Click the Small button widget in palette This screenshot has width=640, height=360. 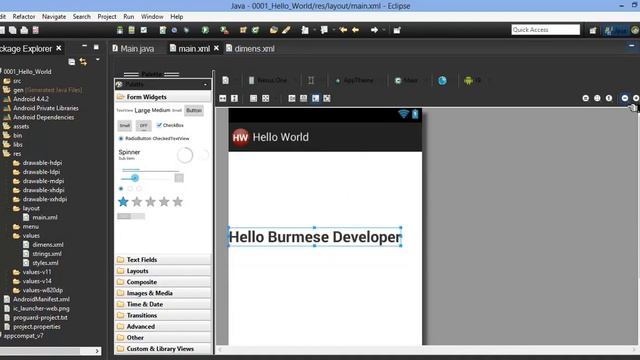(x=125, y=126)
